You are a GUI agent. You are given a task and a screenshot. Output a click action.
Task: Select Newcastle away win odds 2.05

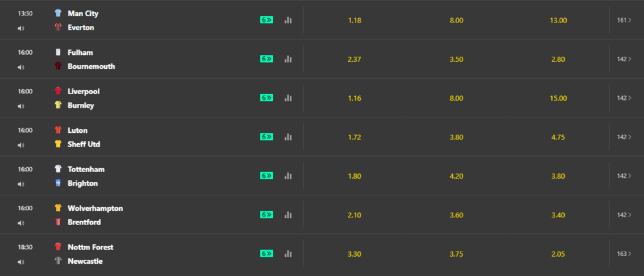click(x=558, y=254)
